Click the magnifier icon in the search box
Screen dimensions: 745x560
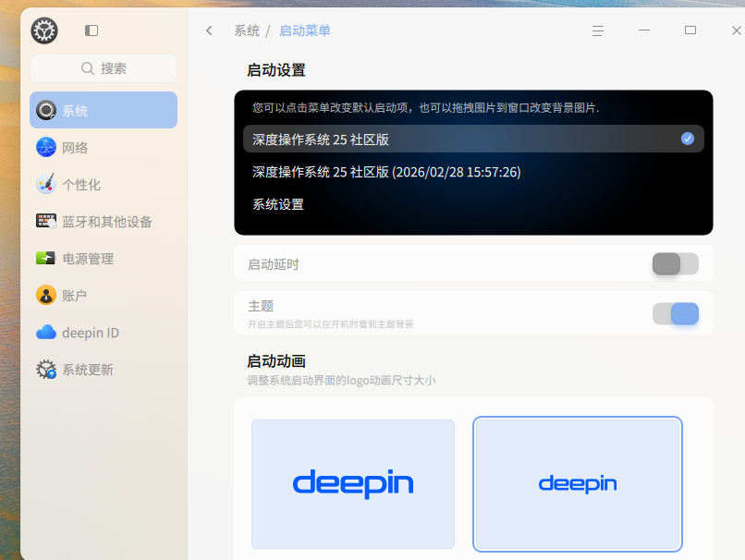click(x=88, y=68)
